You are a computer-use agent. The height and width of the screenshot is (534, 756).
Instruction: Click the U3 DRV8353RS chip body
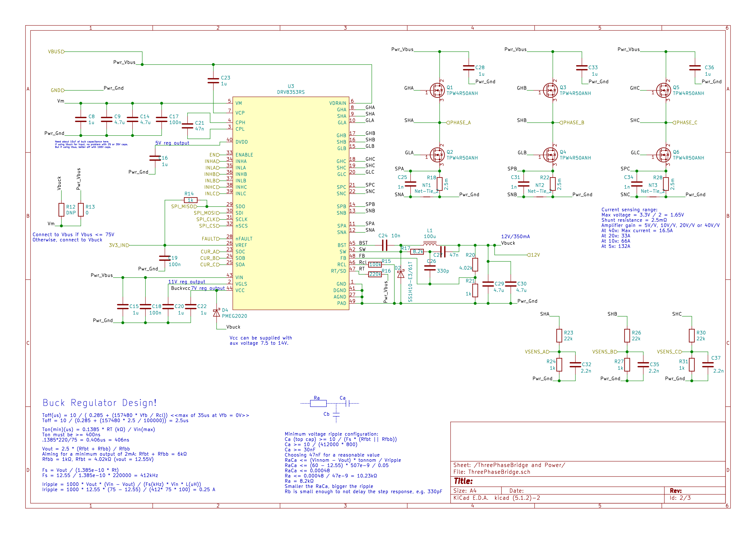click(x=291, y=203)
